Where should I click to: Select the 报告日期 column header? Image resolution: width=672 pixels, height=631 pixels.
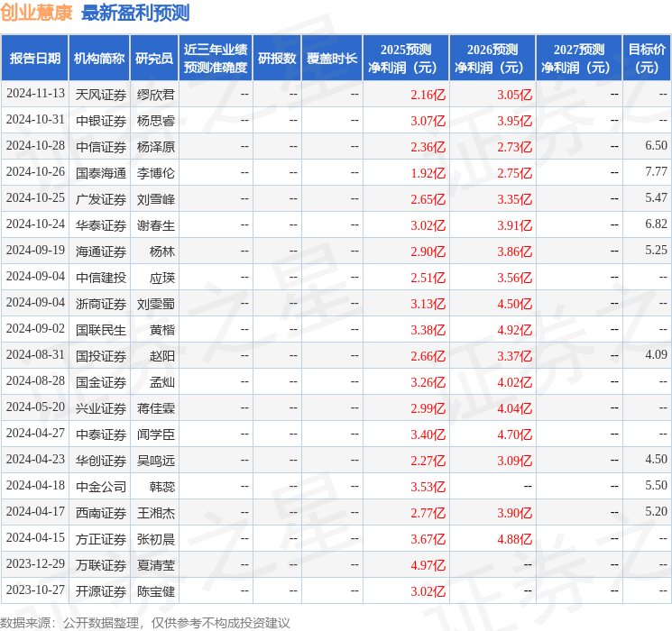[x=34, y=58]
